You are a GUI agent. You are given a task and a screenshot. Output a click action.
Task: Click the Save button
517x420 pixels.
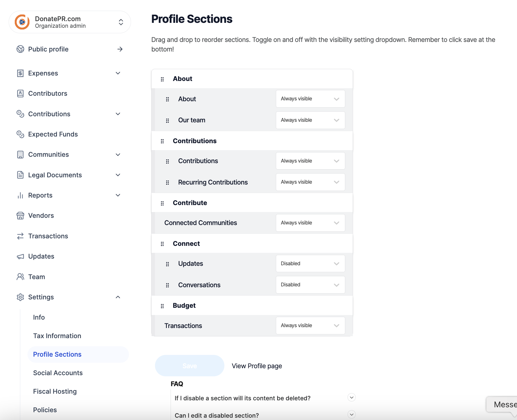coord(189,366)
